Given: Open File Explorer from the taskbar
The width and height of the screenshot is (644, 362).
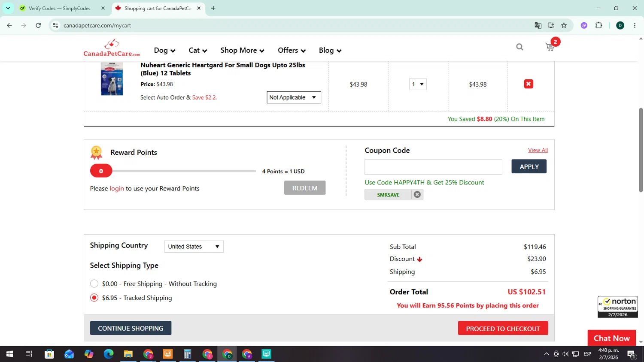Looking at the screenshot, I should (x=128, y=354).
